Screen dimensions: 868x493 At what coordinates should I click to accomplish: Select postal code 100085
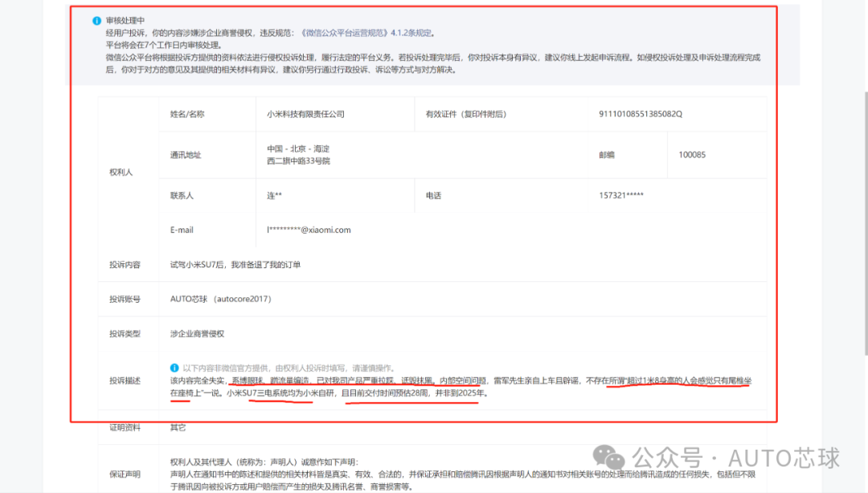click(x=692, y=155)
